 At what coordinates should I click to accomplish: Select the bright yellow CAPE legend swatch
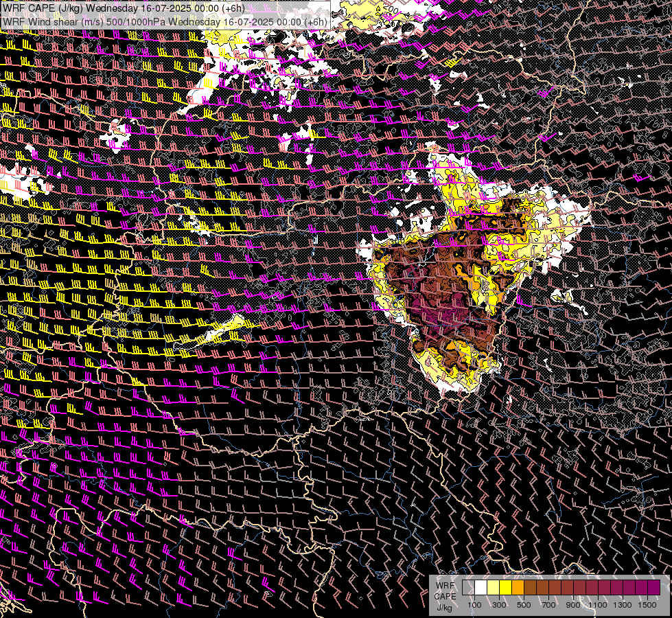(506, 588)
